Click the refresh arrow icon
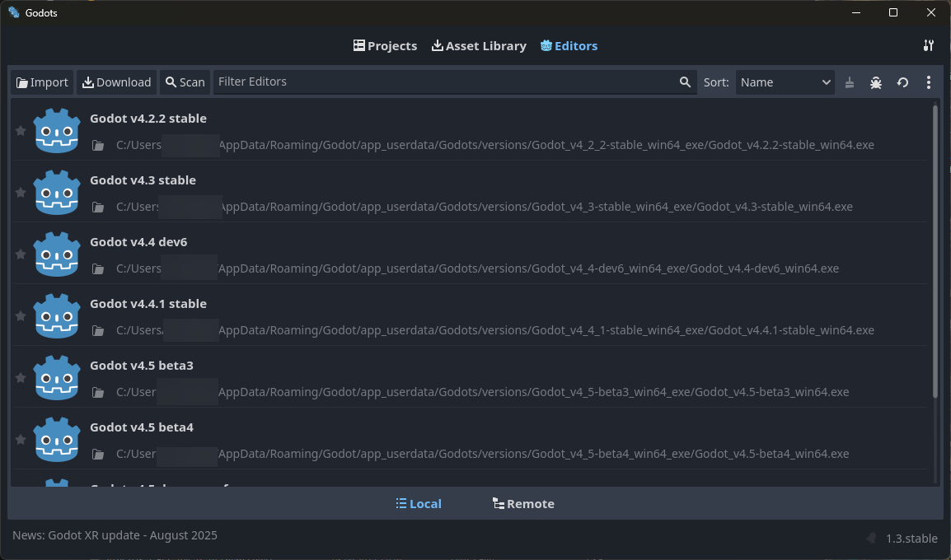 [902, 82]
